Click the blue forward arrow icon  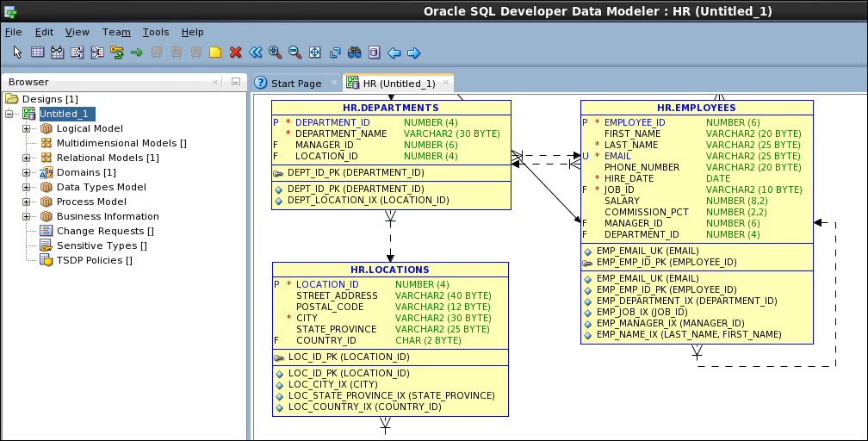point(413,53)
